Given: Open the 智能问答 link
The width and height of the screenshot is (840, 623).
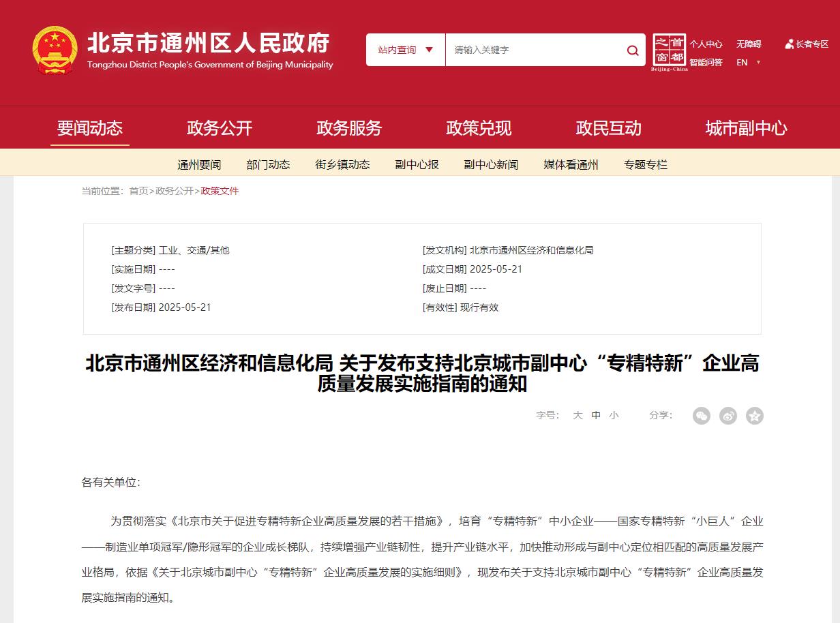Looking at the screenshot, I should 706,63.
